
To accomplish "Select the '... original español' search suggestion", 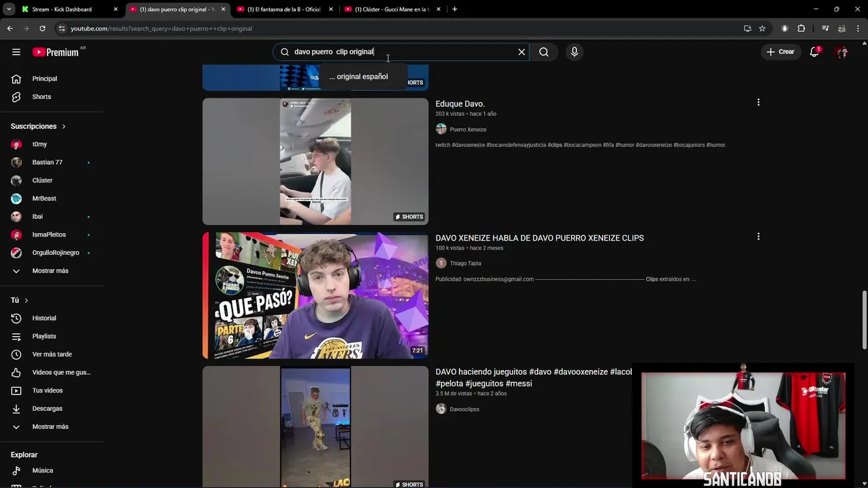I will (x=358, y=77).
